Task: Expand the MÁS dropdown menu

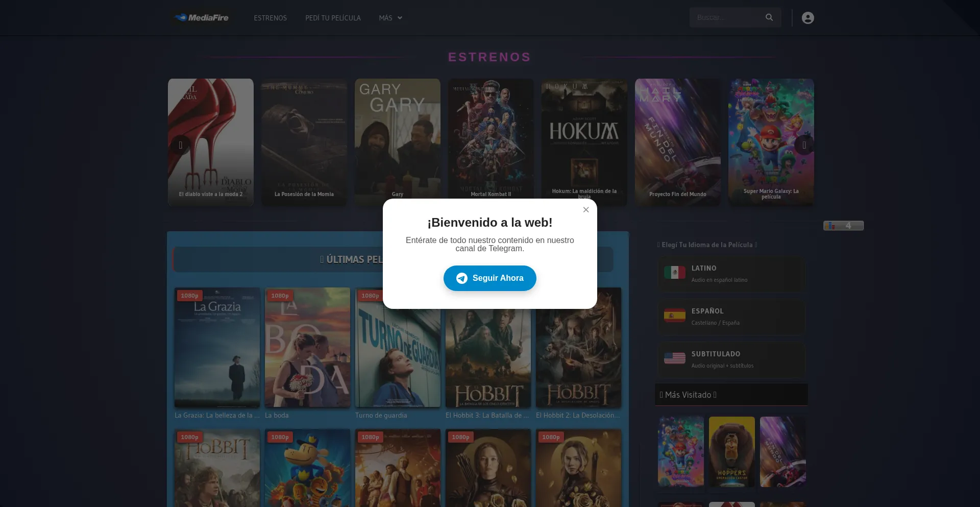Action: (x=390, y=18)
